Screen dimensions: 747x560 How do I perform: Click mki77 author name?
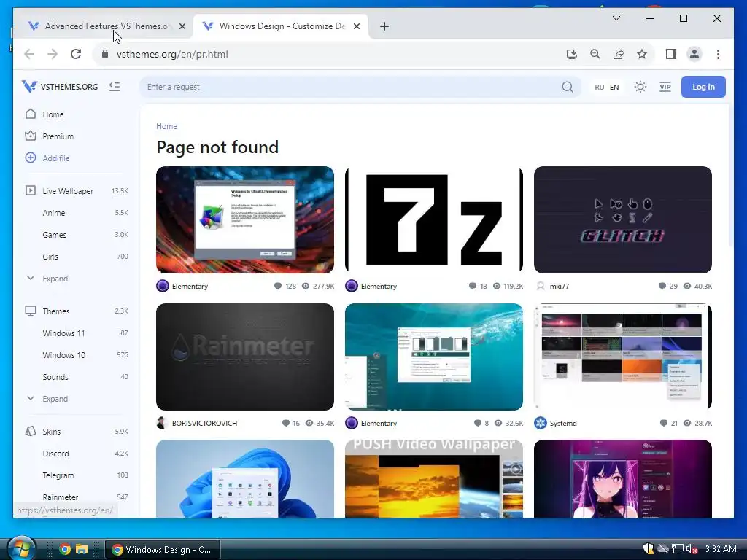pos(560,286)
